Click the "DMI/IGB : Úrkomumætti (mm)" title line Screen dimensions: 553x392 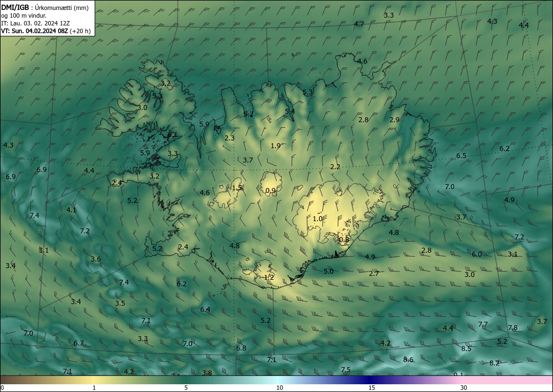(x=45, y=7)
